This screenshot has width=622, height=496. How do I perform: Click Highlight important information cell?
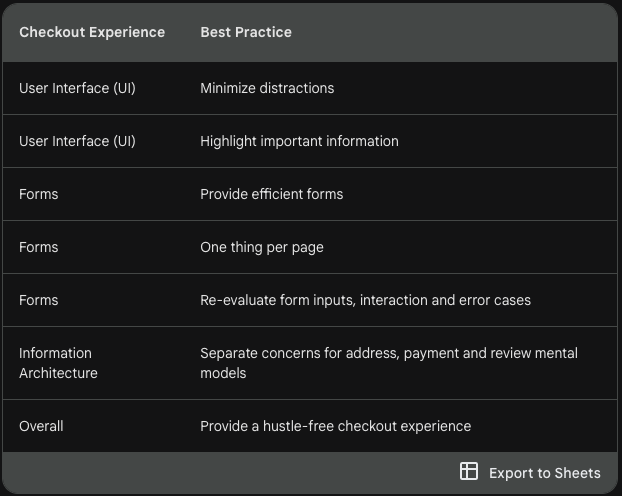pyautogui.click(x=299, y=141)
